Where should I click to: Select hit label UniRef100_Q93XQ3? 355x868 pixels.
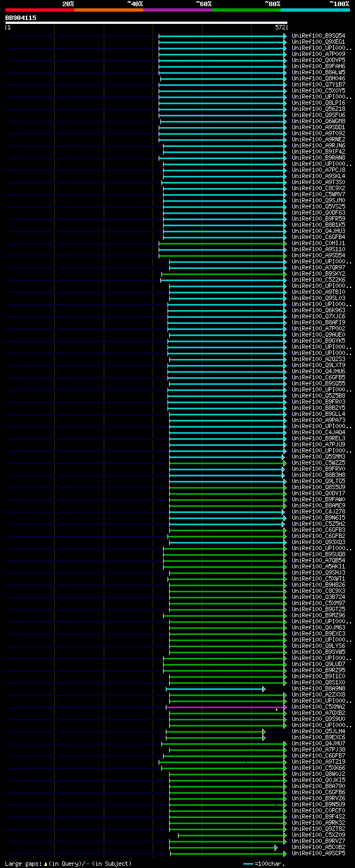coord(318,542)
